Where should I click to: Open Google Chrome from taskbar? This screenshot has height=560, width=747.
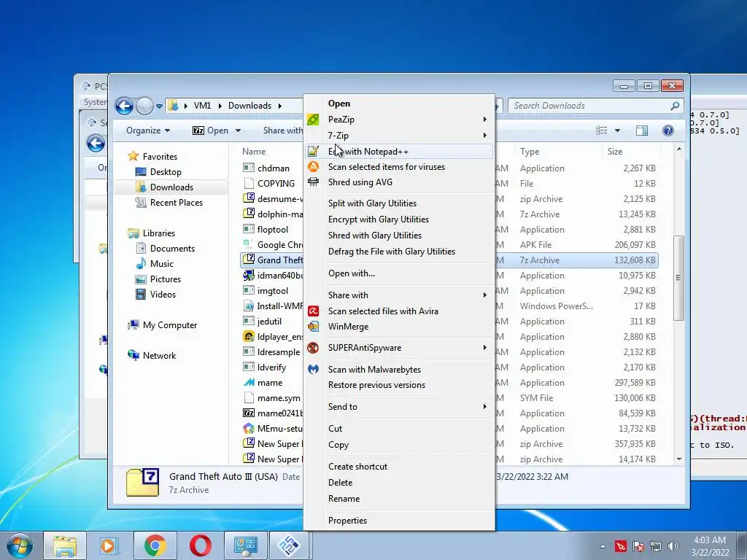(x=155, y=545)
